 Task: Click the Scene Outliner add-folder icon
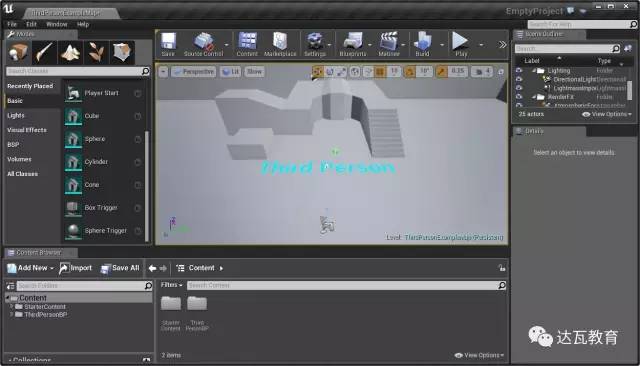coord(628,49)
